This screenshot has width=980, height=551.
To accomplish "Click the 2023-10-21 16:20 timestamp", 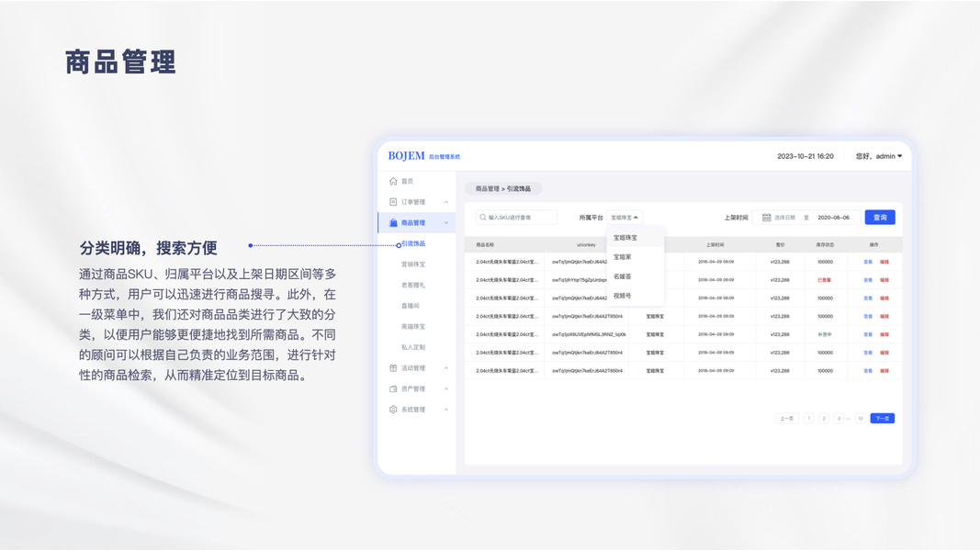I will pyautogui.click(x=805, y=156).
